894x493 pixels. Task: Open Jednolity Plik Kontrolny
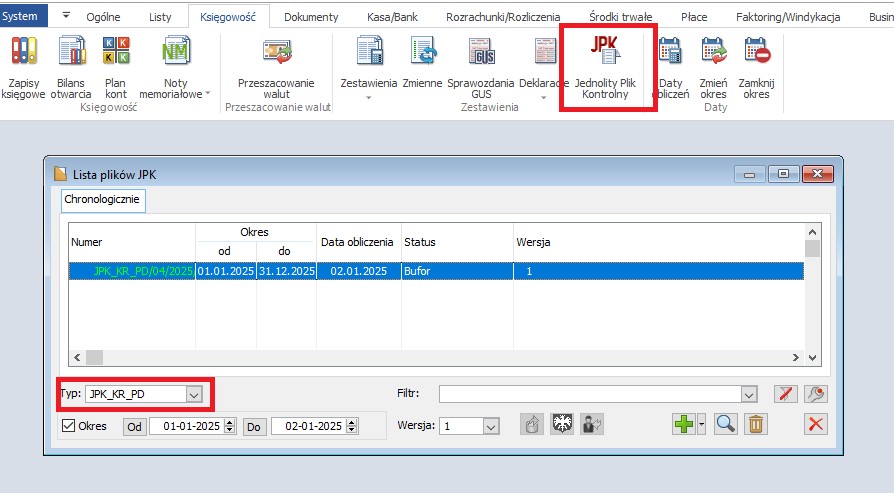[605, 67]
